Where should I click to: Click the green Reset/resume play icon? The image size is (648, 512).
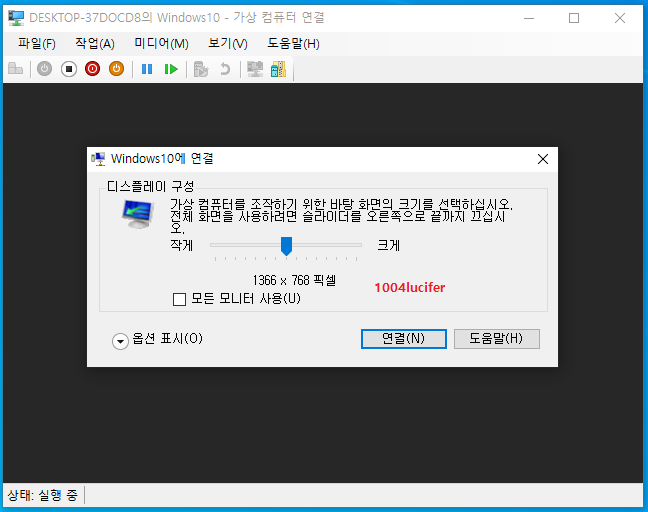coord(171,69)
